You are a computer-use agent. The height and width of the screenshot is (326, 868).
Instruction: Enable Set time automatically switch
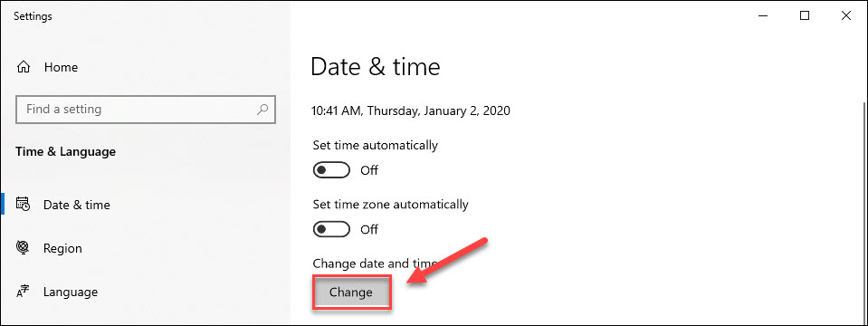331,170
